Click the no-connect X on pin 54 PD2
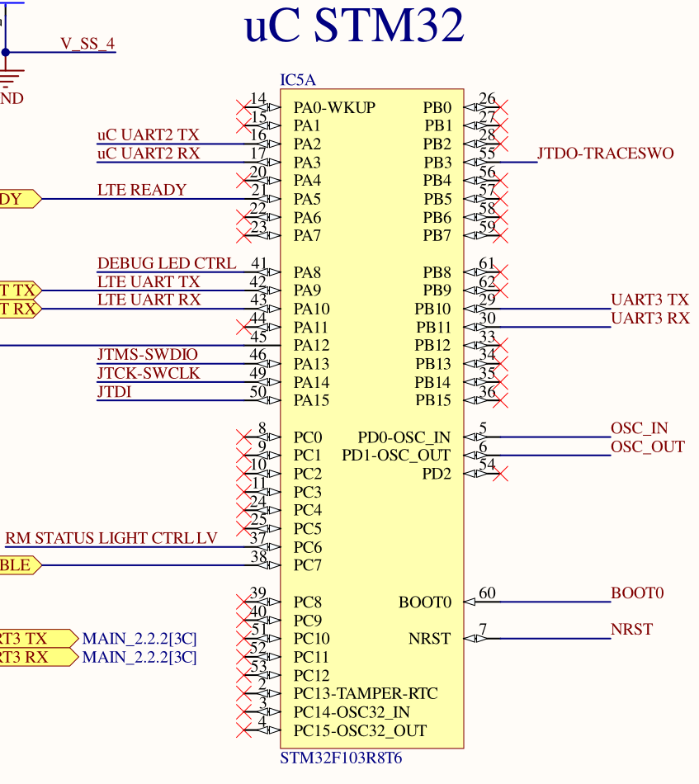699x784 pixels. pyautogui.click(x=500, y=474)
